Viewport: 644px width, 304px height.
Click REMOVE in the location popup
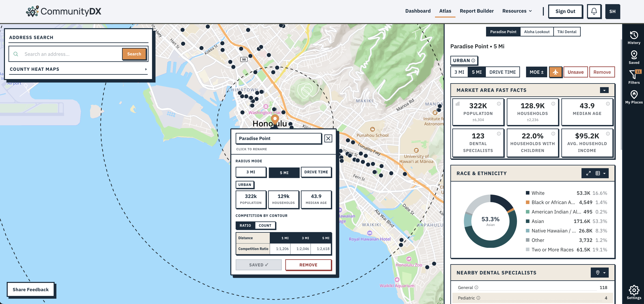(308, 265)
